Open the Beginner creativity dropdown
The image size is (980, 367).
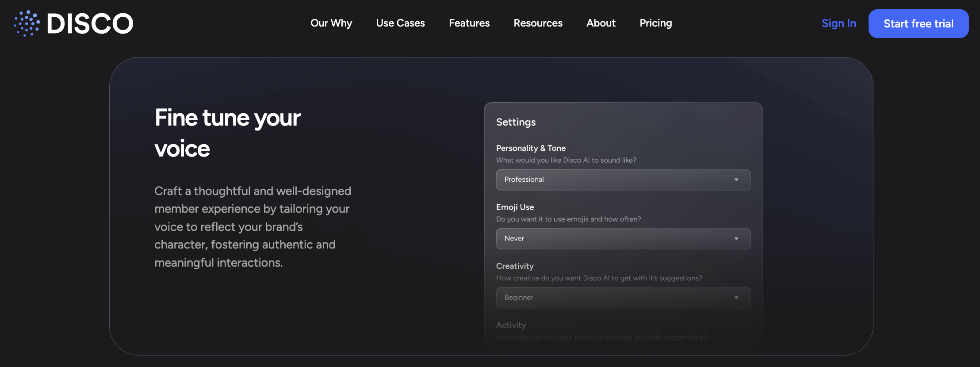pos(623,298)
